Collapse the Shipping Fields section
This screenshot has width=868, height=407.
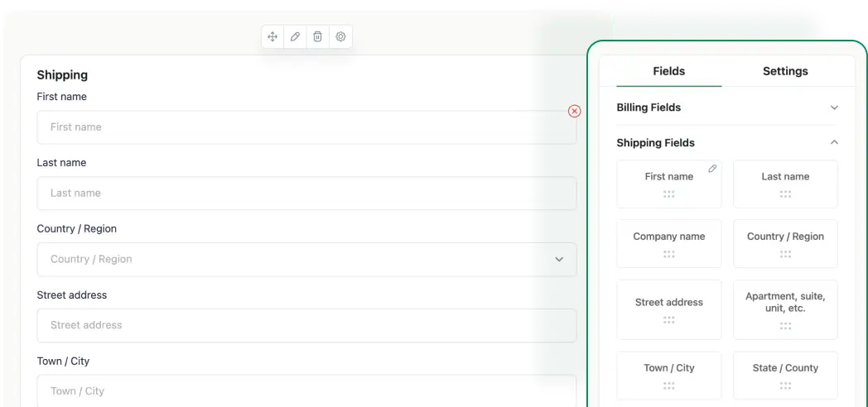click(834, 142)
